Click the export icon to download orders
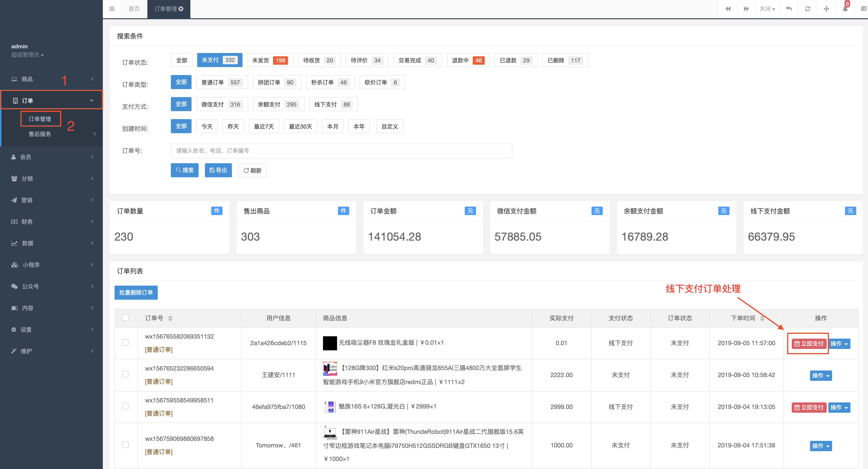Viewport: 868px width, 469px height. [219, 170]
